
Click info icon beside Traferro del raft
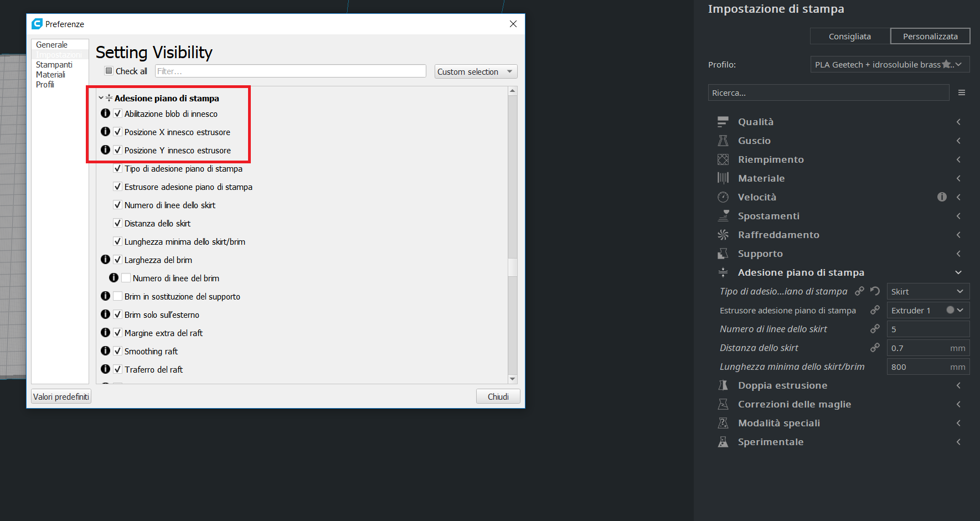105,369
